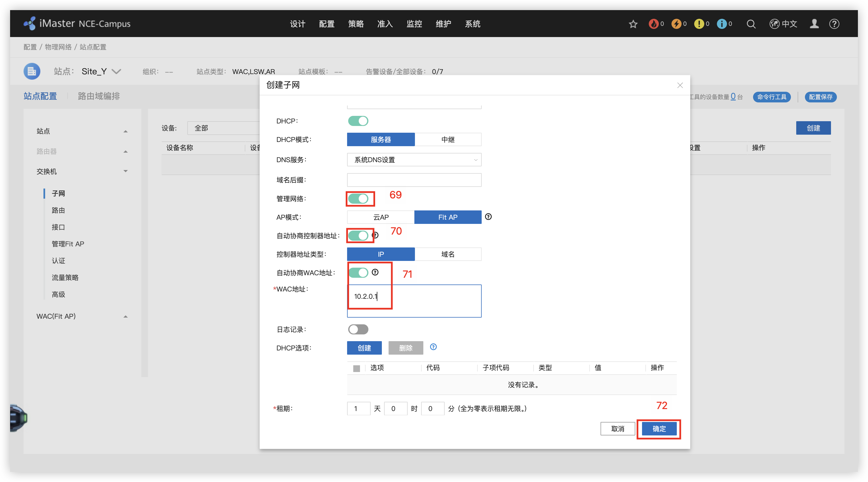Toggle the 管理网络 switch off

click(x=358, y=199)
